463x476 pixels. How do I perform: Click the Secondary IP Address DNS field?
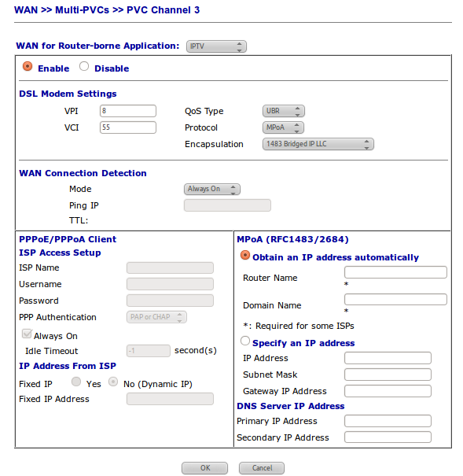tap(388, 437)
